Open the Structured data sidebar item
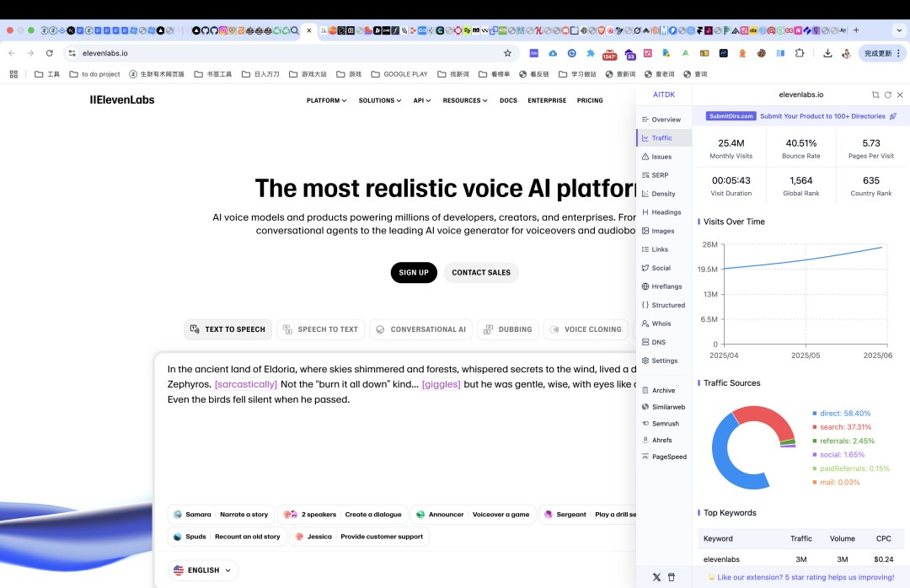The width and height of the screenshot is (910, 588). coord(664,305)
